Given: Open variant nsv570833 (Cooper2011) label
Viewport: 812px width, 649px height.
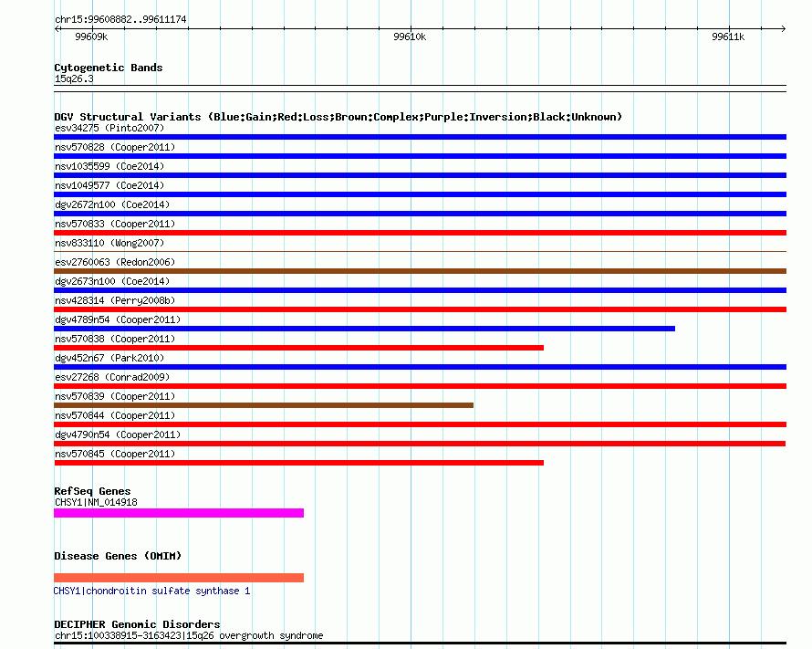Looking at the screenshot, I should click(115, 224).
